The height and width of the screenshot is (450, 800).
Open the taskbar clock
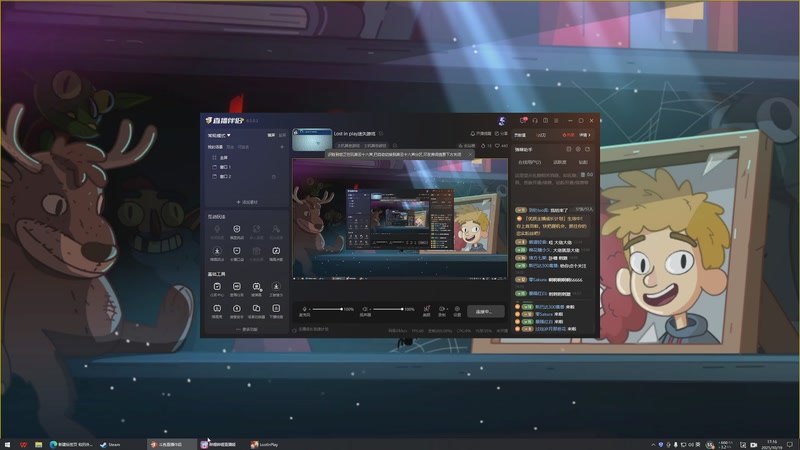[772, 444]
